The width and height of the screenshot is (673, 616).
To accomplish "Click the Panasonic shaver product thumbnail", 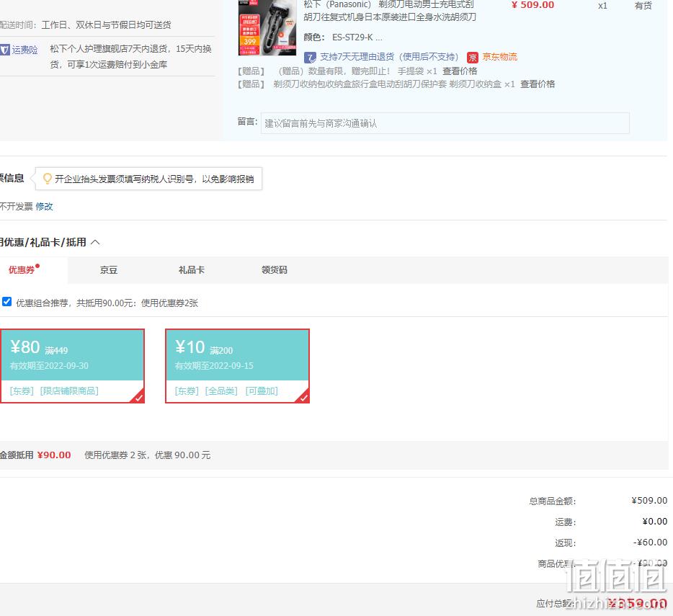I will coord(267,27).
